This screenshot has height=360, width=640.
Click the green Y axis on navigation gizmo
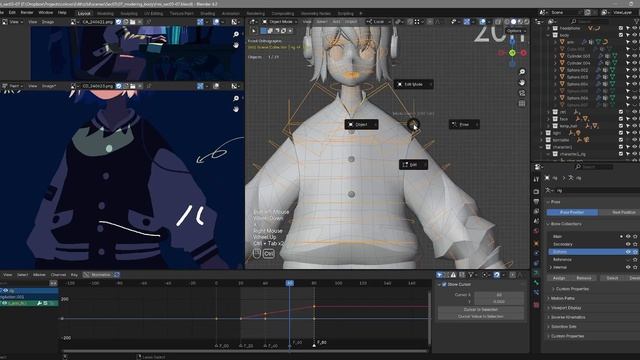(x=512, y=53)
